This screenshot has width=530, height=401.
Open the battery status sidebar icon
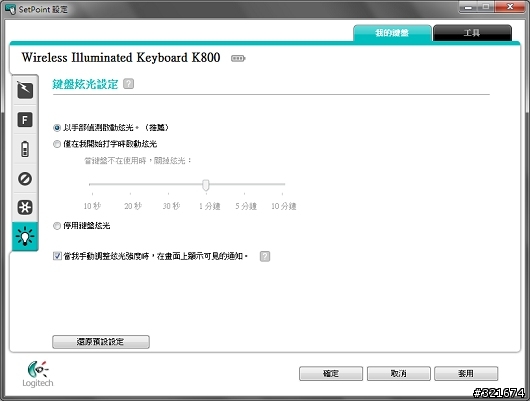[x=25, y=149]
